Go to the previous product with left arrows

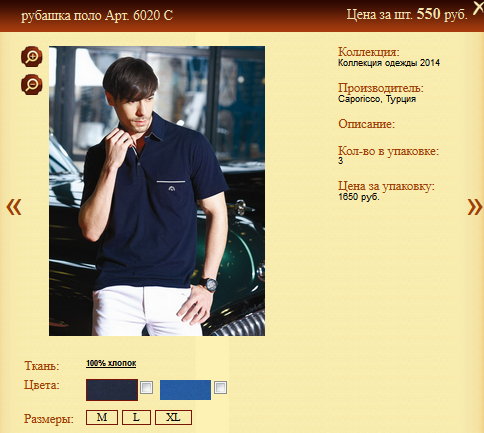click(14, 207)
